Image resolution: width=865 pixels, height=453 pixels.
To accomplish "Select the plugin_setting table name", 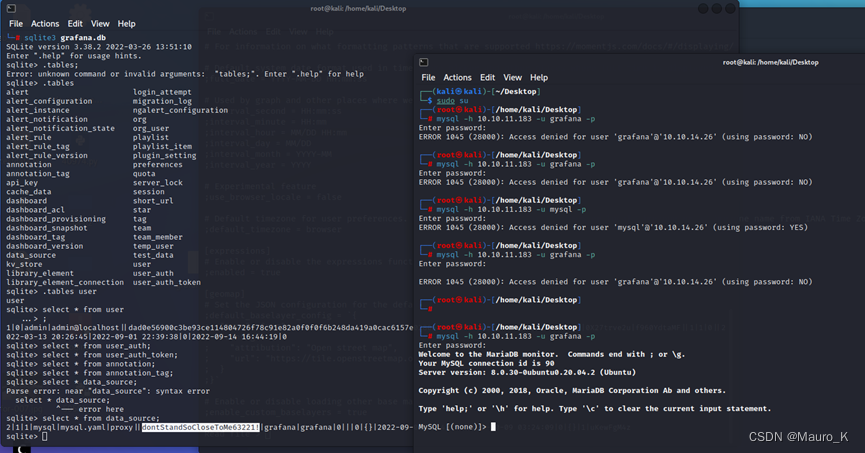I will [x=164, y=155].
